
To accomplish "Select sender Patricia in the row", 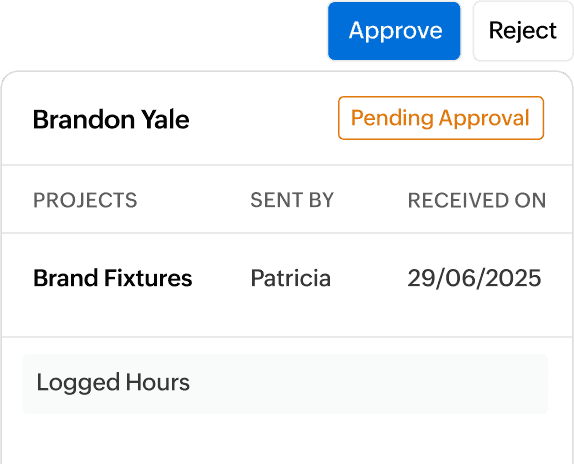I will [x=291, y=278].
